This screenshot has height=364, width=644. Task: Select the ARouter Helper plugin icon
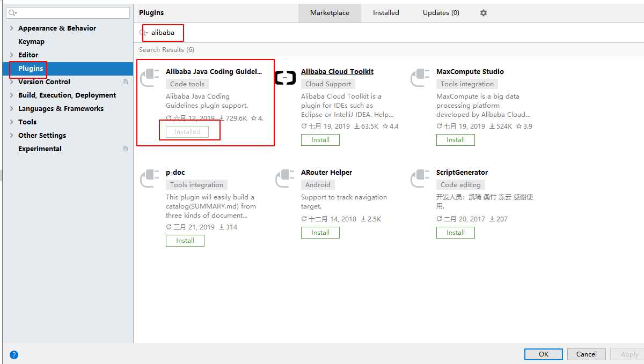click(x=285, y=179)
